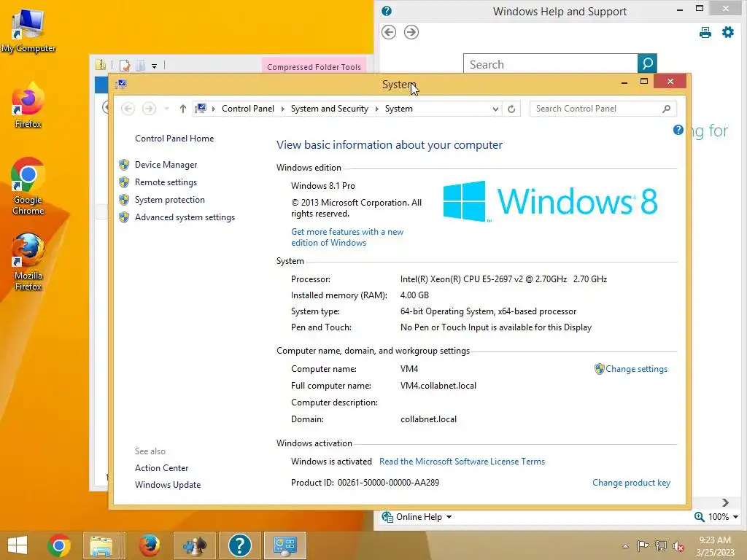Open Mozilla Firefox desktop shortcut

click(x=28, y=262)
